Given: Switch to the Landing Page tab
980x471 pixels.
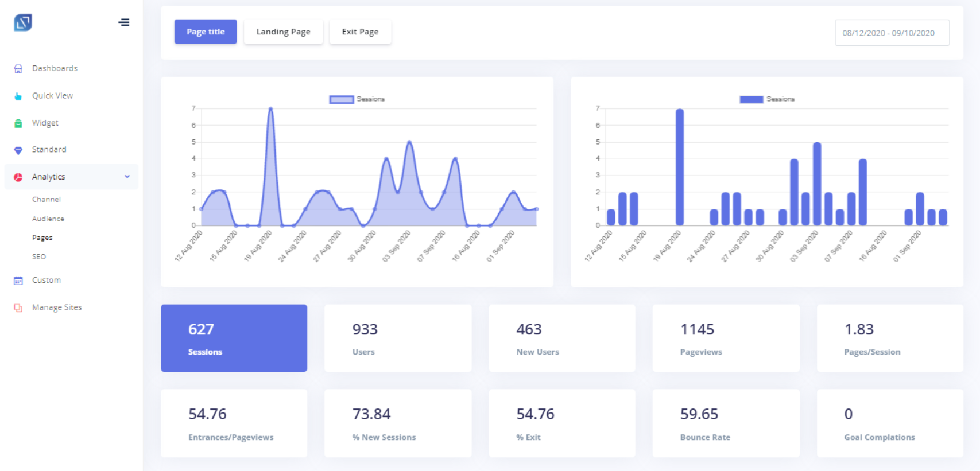Looking at the screenshot, I should pyautogui.click(x=283, y=32).
